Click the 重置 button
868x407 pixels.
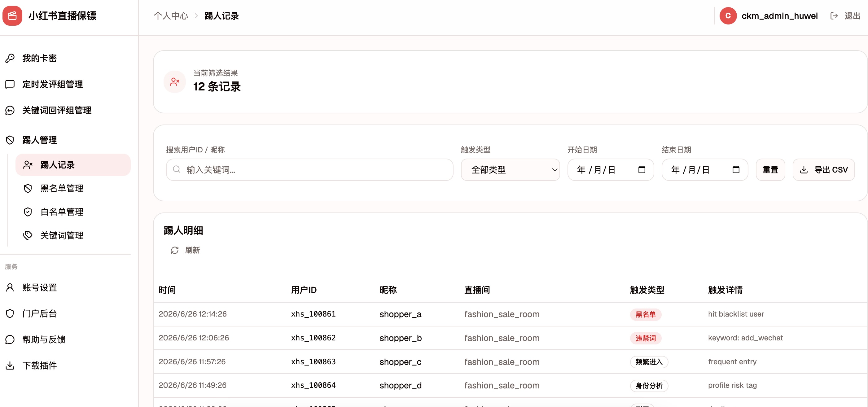[770, 170]
